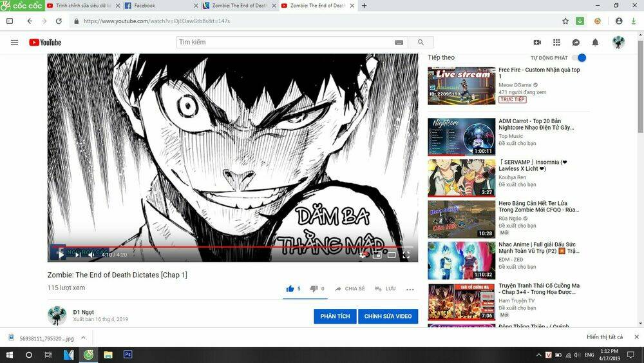Click the YouTube create video camera icon
Viewport: 644px width, 363px height.
[538, 43]
